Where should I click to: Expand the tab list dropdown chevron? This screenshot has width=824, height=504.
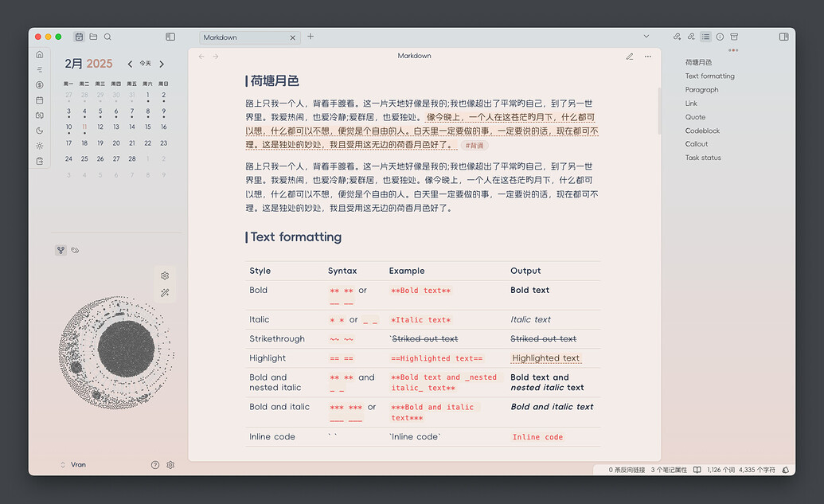pyautogui.click(x=646, y=37)
